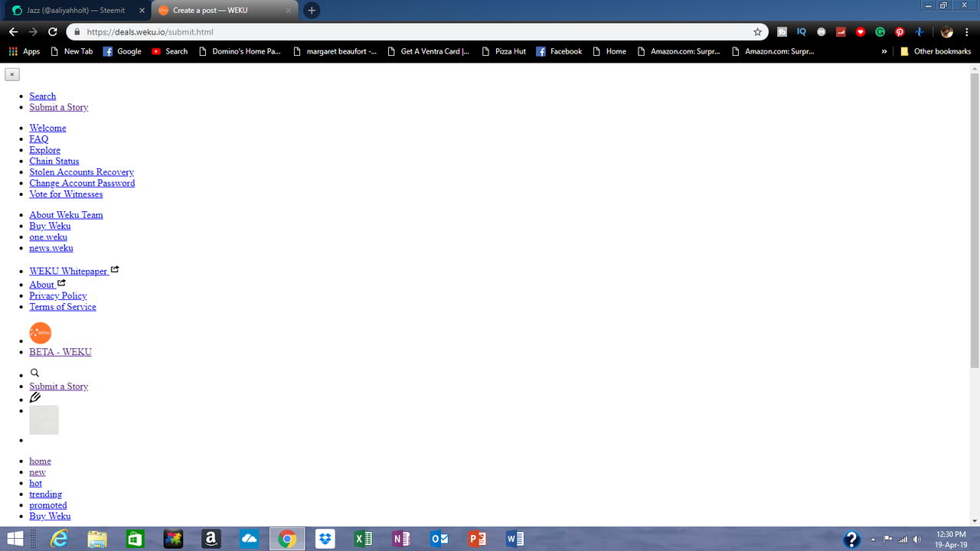Viewport: 980px width, 551px height.
Task: Open the TubeBuddy extension icon
Action: [782, 32]
